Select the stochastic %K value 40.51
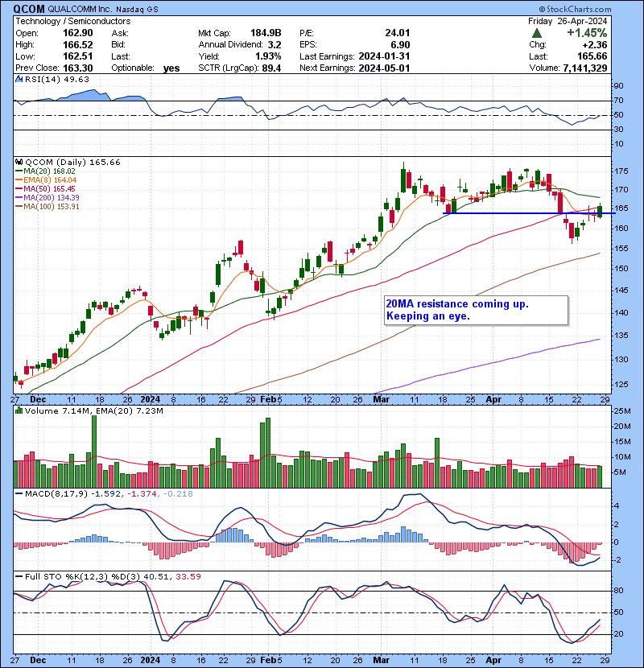 [157, 577]
